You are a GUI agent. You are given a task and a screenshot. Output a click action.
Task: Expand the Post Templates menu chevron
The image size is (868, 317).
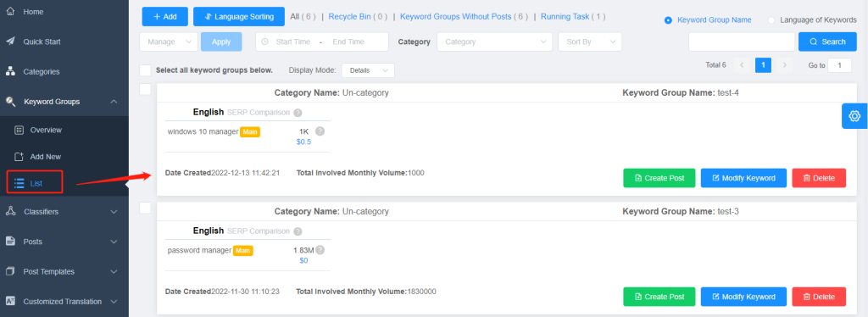[x=114, y=271]
